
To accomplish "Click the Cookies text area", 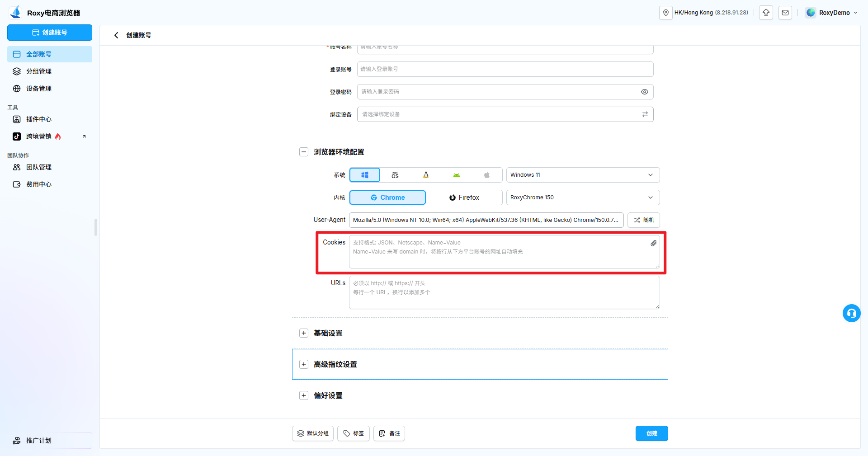I will [x=505, y=252].
